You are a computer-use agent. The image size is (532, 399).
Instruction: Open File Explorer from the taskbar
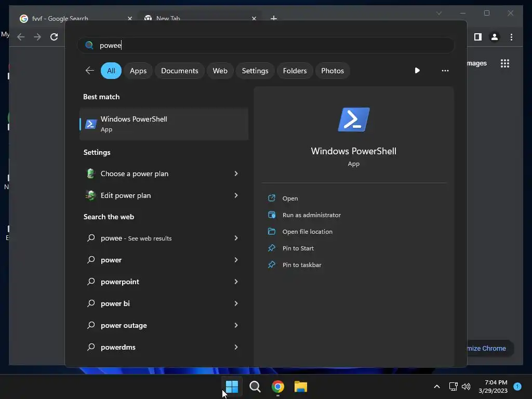click(x=301, y=387)
